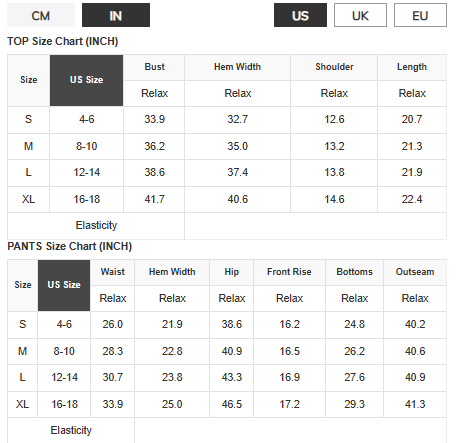Click Elasticity row in PANTS chart
The image size is (466, 443).
(x=227, y=430)
